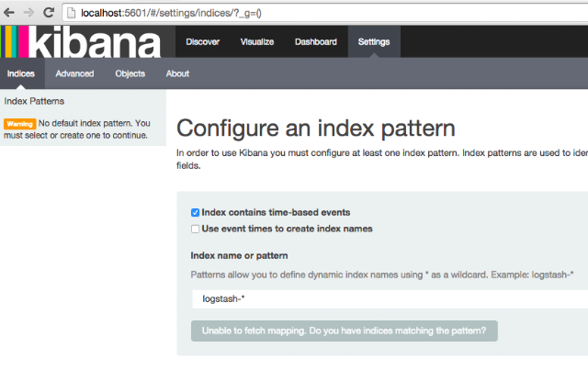Image resolution: width=588 pixels, height=370 pixels.
Task: Click the browser back arrow
Action: (x=9, y=13)
